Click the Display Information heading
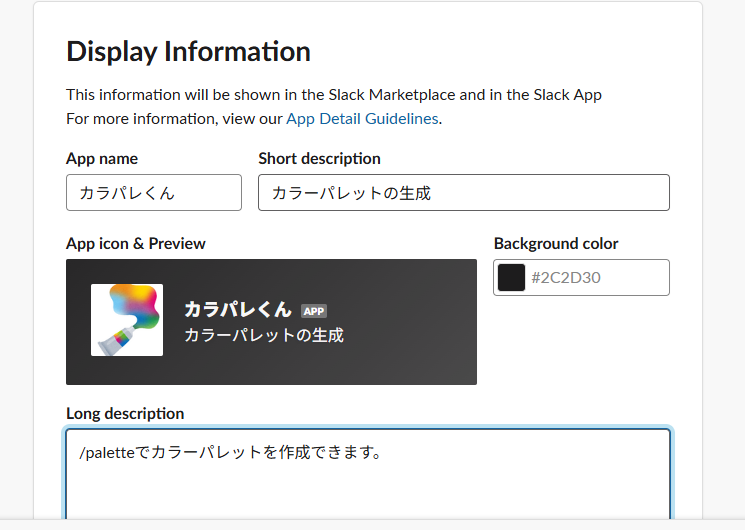This screenshot has width=745, height=530. click(188, 51)
